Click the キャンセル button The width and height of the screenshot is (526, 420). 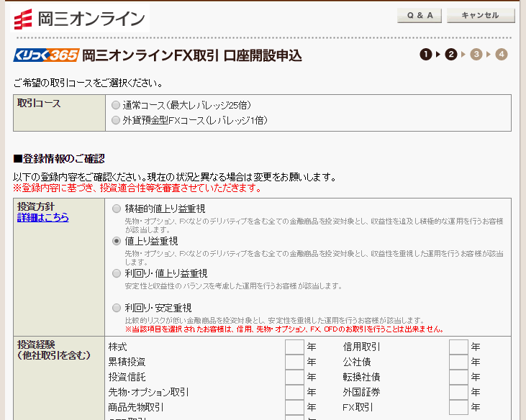coord(481,15)
